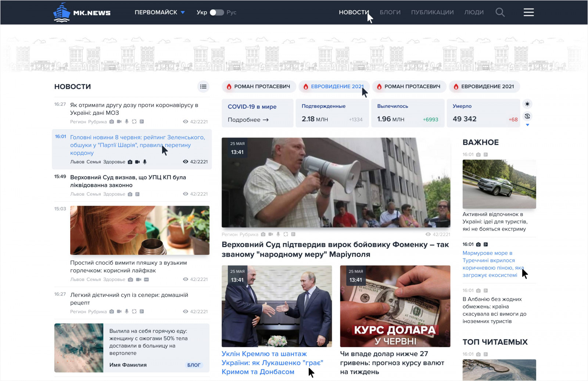Go to НОВОСТИ tab
This screenshot has width=588, height=381.
pyautogui.click(x=354, y=13)
